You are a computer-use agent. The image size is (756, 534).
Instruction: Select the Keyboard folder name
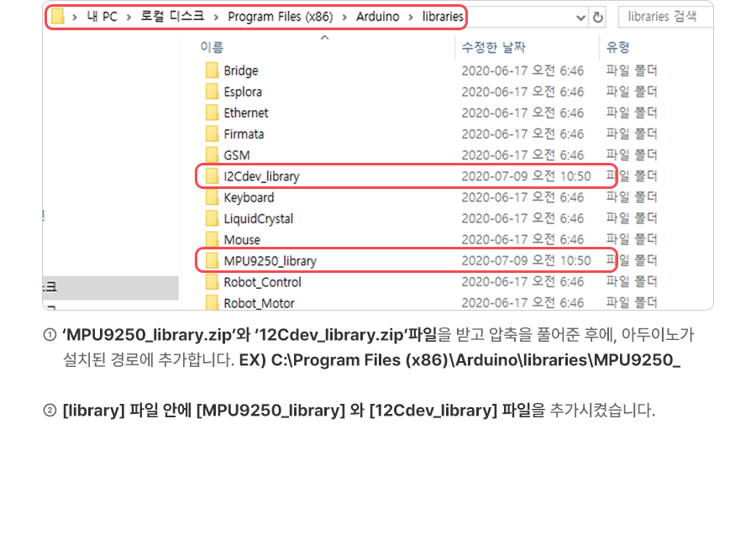249,197
